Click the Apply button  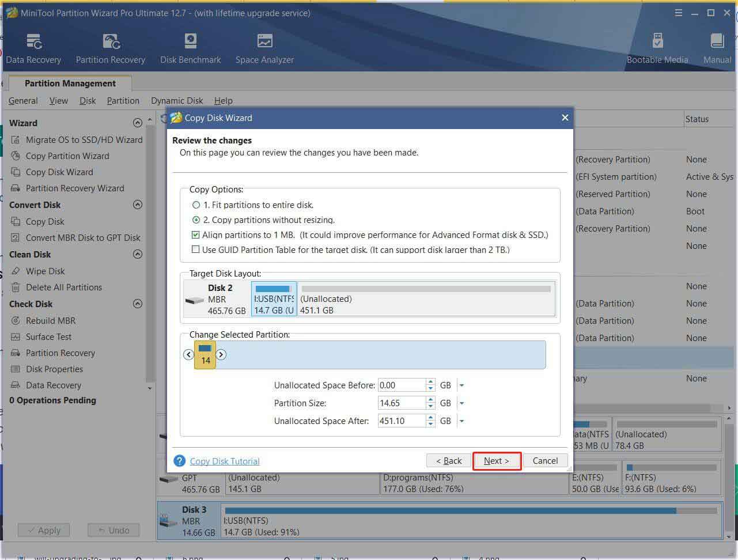[x=43, y=530]
